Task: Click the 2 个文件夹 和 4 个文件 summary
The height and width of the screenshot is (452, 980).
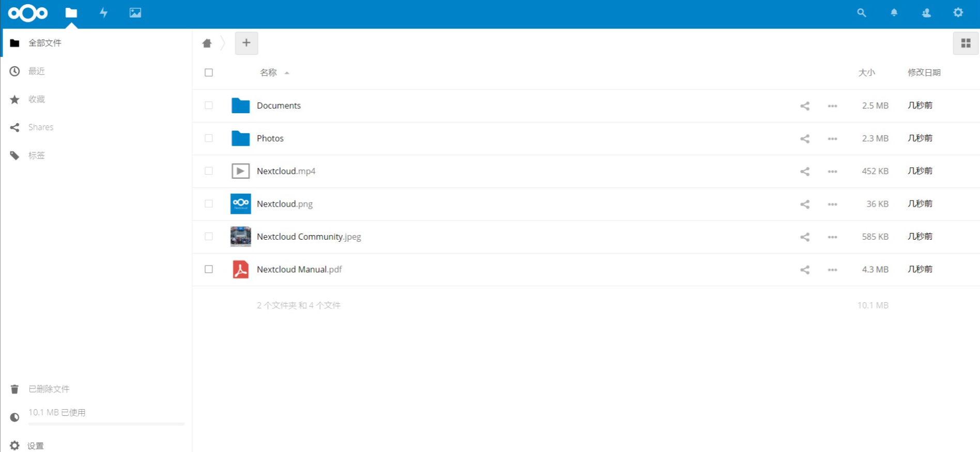Action: click(x=299, y=305)
